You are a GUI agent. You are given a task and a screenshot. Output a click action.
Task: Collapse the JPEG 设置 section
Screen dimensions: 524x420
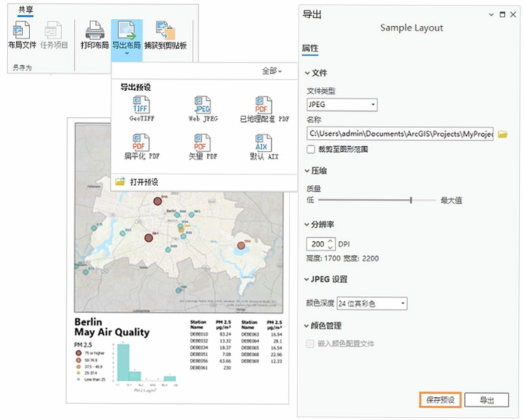(x=307, y=280)
